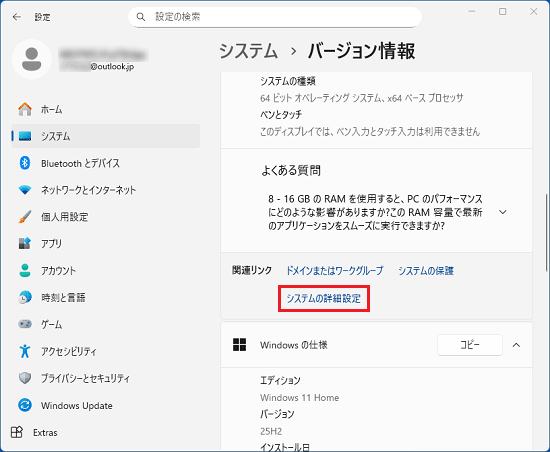Screen dimensions: 550x452
Task: Open アプリ settings label
Action: pos(51,243)
